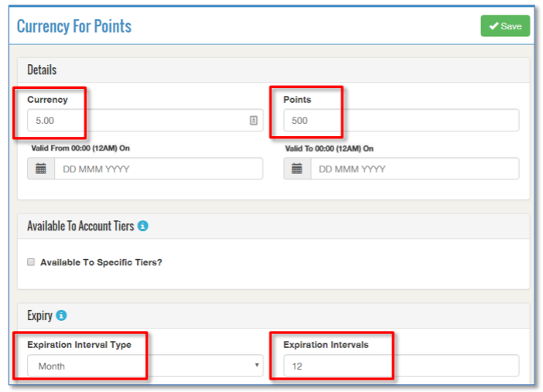Click the green Save button
The height and width of the screenshot is (392, 543).
tap(504, 26)
